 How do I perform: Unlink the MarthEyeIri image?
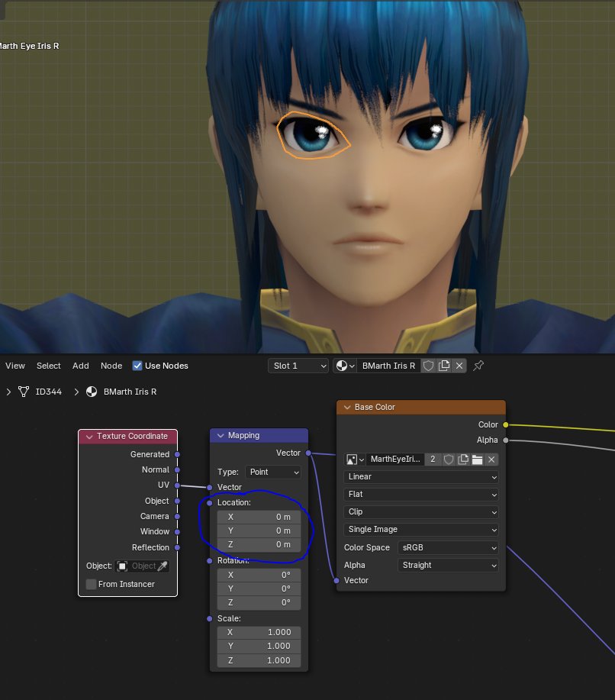[x=491, y=460]
